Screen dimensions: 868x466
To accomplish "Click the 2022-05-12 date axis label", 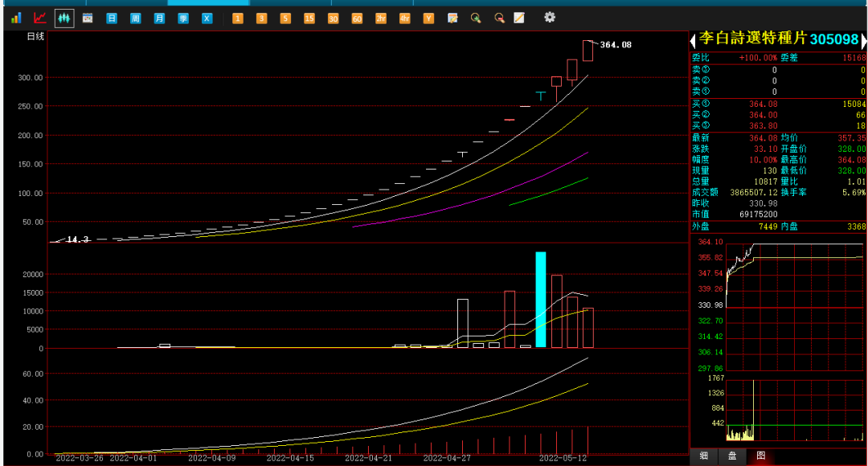I will click(x=563, y=458).
